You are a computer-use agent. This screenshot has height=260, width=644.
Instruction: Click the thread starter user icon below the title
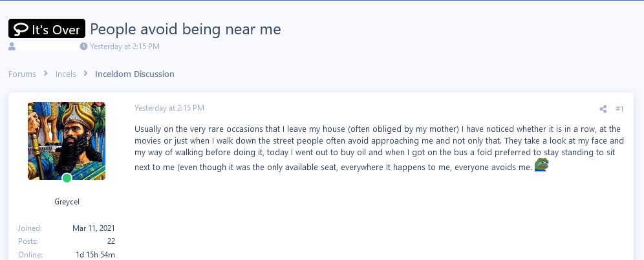coord(12,47)
